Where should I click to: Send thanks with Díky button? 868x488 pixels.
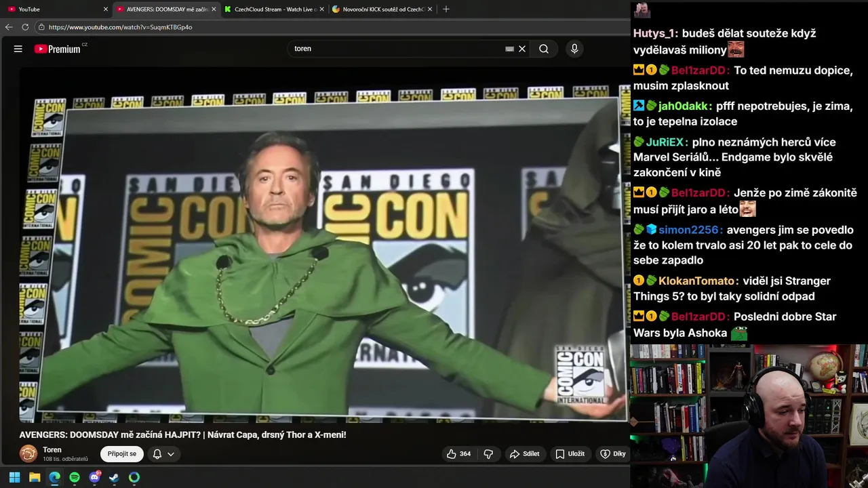[x=613, y=454]
